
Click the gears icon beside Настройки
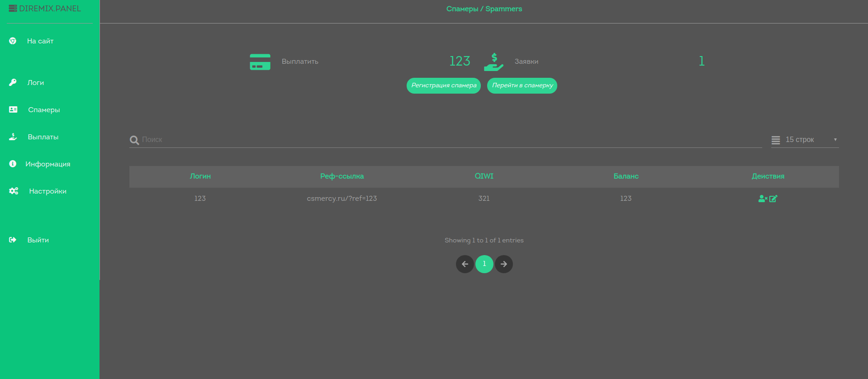[x=14, y=191]
